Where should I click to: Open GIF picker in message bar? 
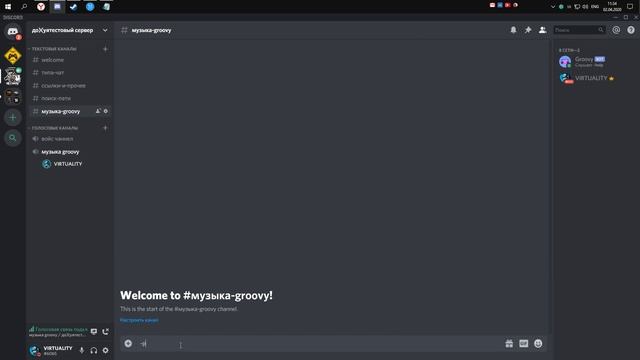pos(524,344)
